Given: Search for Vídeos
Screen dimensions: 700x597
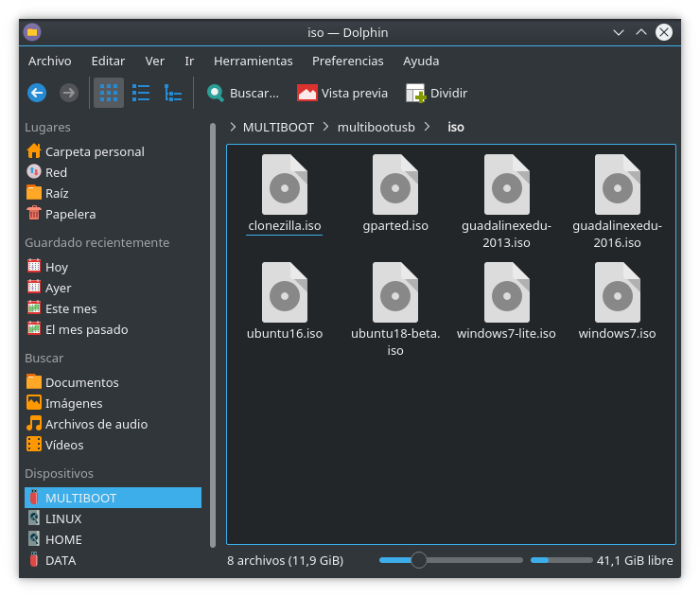Looking at the screenshot, I should tap(113, 446).
